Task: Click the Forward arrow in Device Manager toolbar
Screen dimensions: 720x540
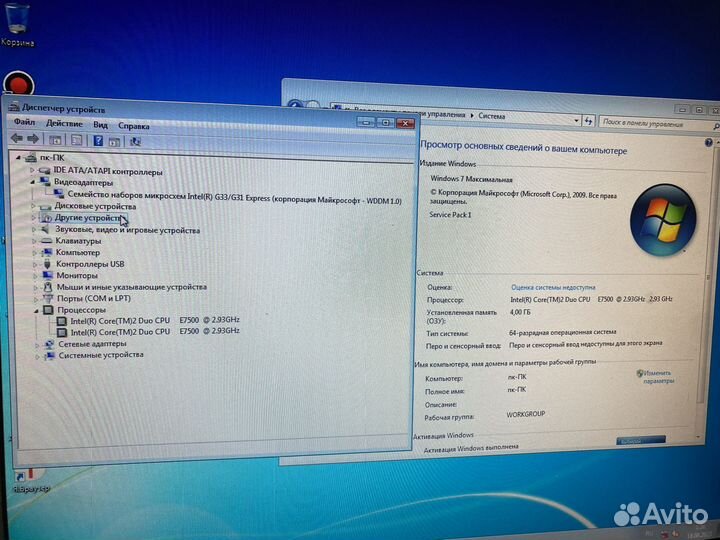Action: 33,138
